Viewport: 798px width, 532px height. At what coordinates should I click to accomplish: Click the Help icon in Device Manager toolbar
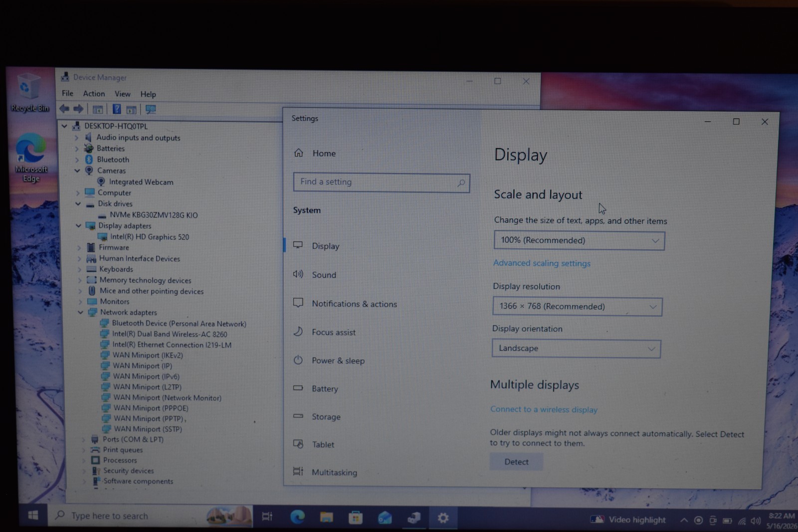(116, 109)
